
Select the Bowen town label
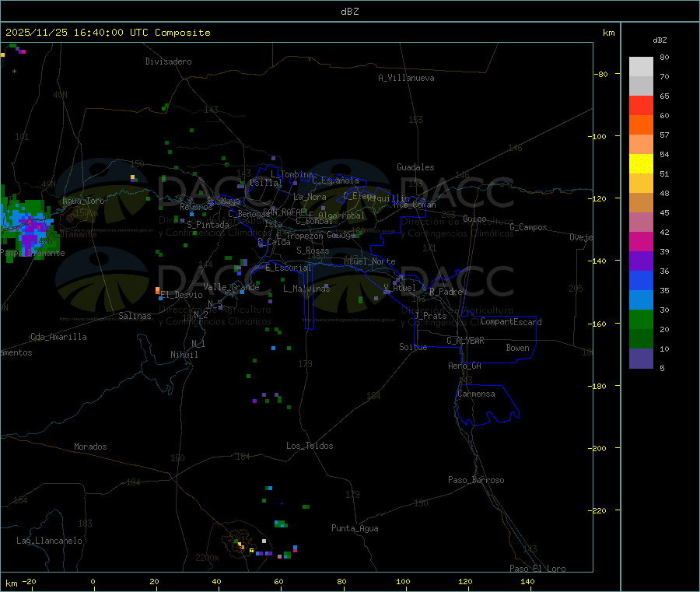pos(517,348)
